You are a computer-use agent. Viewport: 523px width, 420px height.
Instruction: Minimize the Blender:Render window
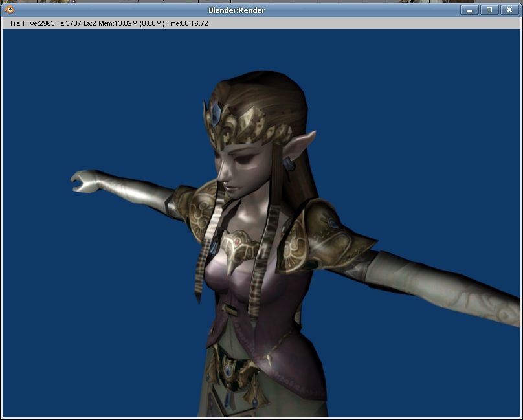470,10
